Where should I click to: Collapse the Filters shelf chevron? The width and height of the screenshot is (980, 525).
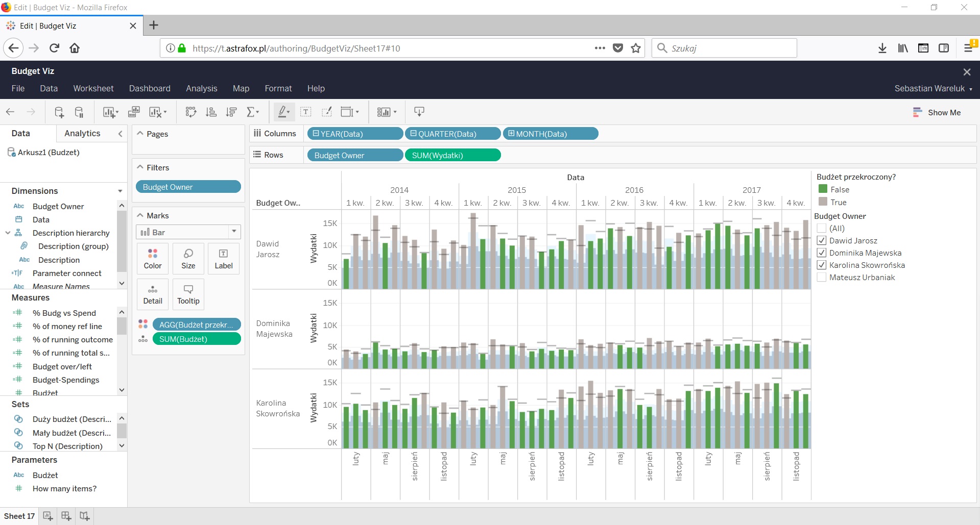click(x=140, y=167)
